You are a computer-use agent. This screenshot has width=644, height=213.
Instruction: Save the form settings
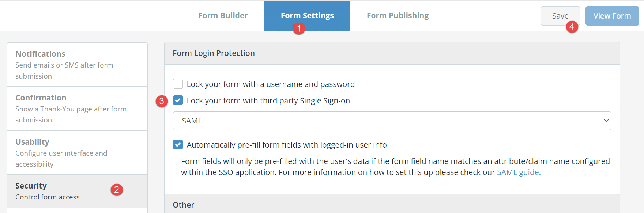click(x=560, y=16)
